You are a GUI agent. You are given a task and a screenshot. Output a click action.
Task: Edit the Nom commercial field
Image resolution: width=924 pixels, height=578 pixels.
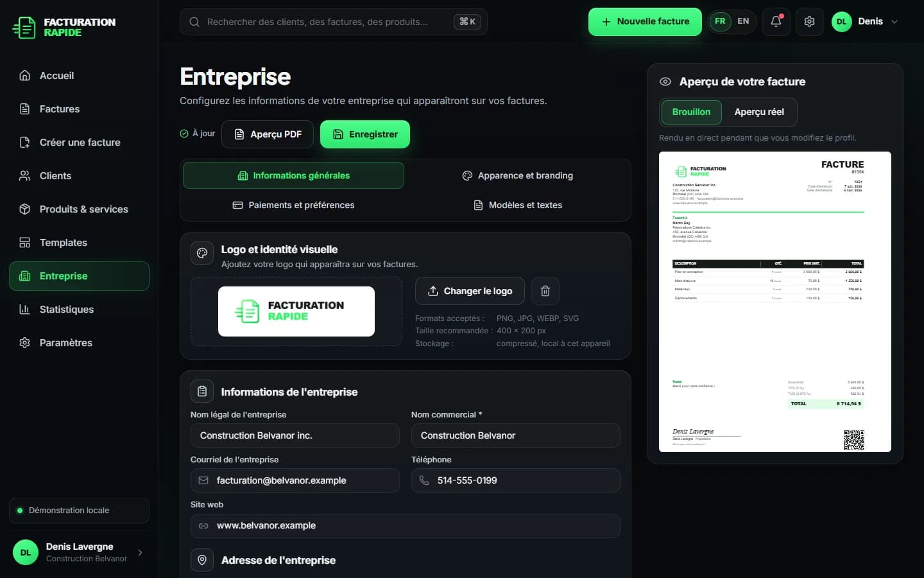516,435
